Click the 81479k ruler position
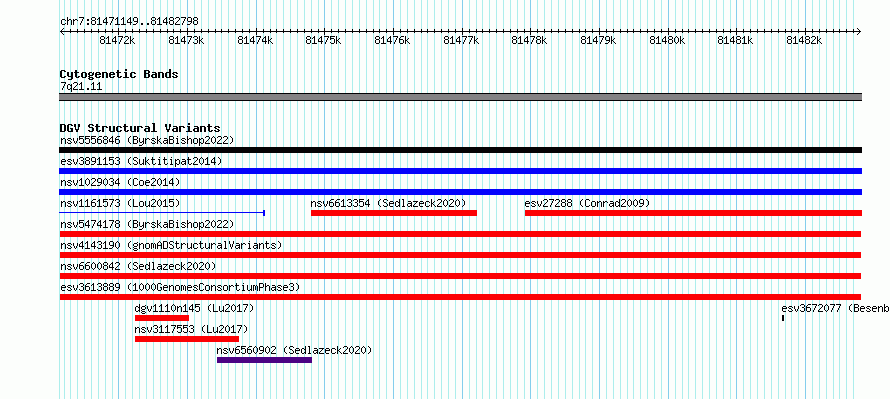This screenshot has height=399, width=890. pyautogui.click(x=598, y=40)
